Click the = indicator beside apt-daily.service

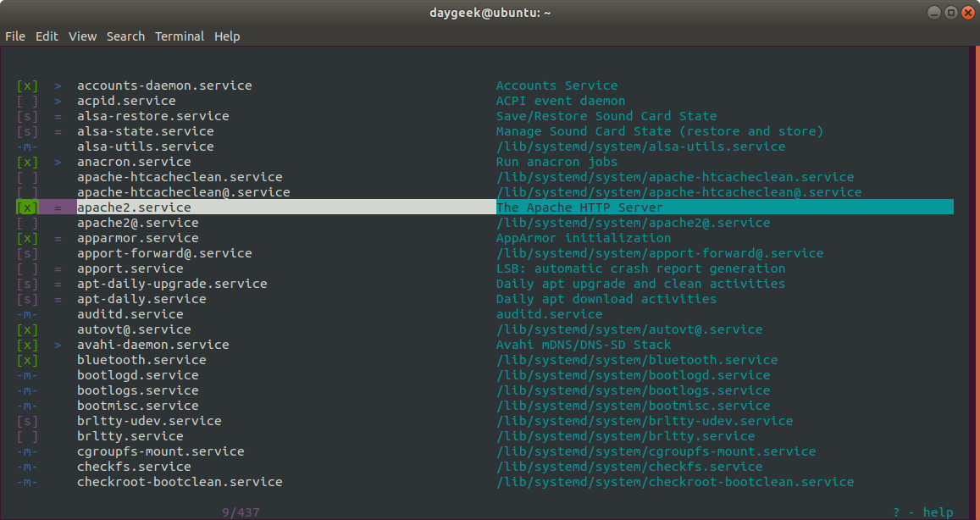(58, 299)
